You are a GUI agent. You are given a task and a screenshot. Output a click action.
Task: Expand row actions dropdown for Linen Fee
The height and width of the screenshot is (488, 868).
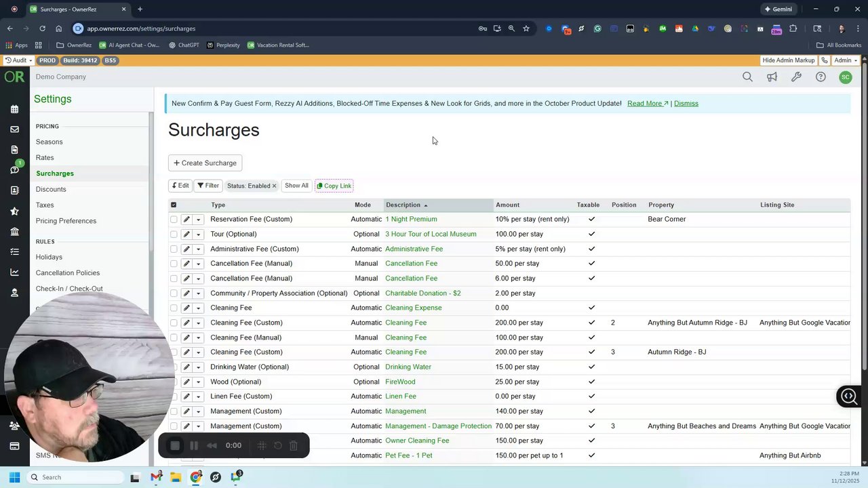click(x=199, y=396)
